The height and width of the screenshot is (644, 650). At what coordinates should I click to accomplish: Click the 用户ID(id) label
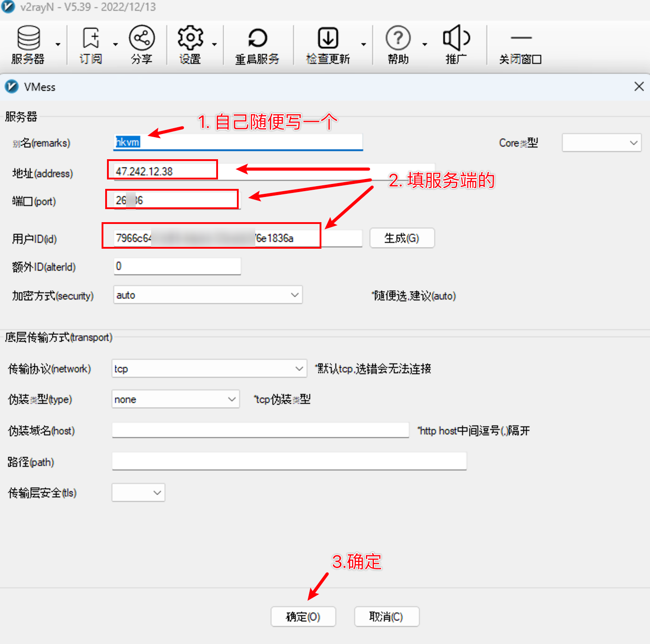(x=35, y=239)
